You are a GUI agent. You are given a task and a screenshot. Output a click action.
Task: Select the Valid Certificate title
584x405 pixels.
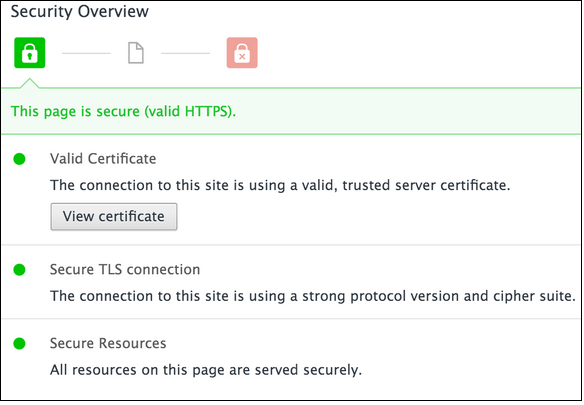pos(103,159)
